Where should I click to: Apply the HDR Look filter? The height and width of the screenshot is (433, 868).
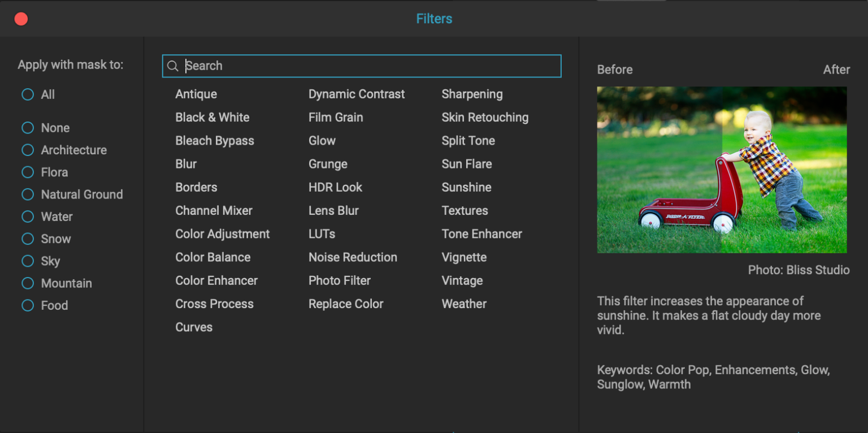click(x=336, y=187)
